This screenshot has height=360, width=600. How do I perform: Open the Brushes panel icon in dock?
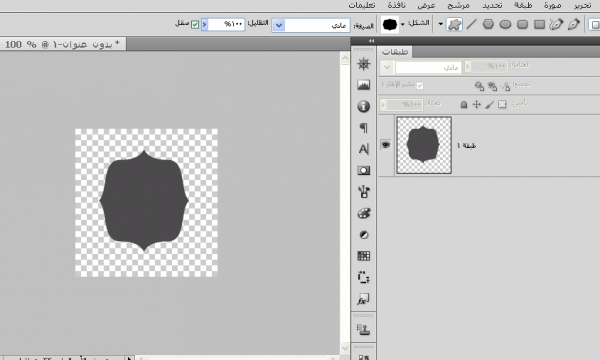coord(364,191)
